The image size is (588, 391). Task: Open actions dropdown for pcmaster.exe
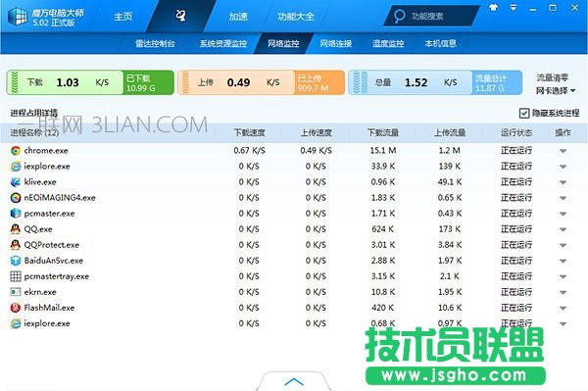tap(563, 214)
